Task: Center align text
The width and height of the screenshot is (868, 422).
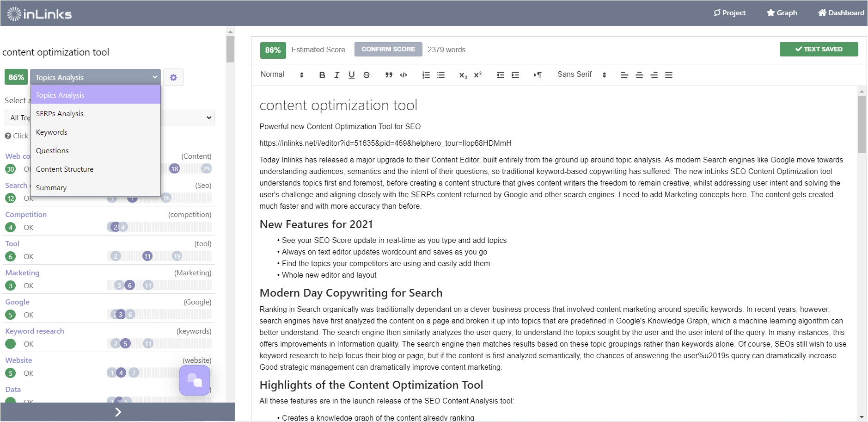Action: pos(639,75)
